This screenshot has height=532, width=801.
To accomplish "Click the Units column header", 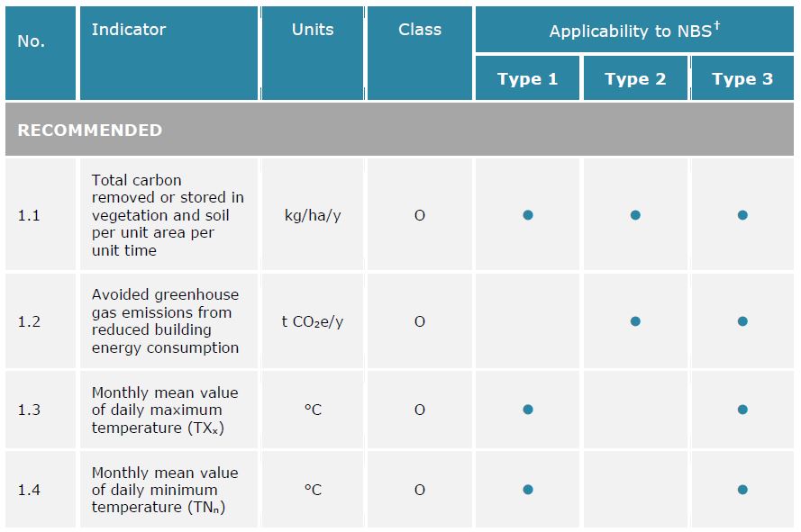I will click(313, 30).
